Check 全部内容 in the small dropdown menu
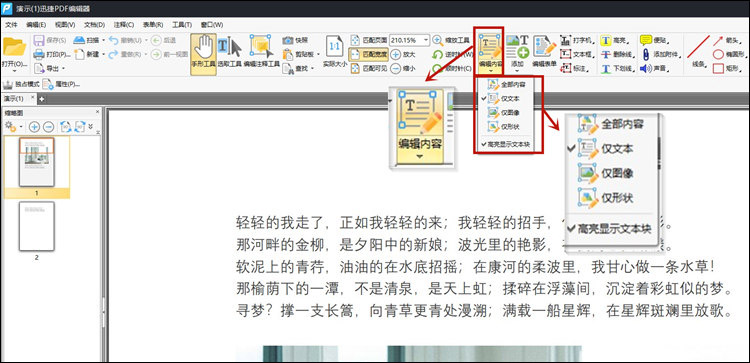Image resolution: width=750 pixels, height=363 pixels. 507,85
